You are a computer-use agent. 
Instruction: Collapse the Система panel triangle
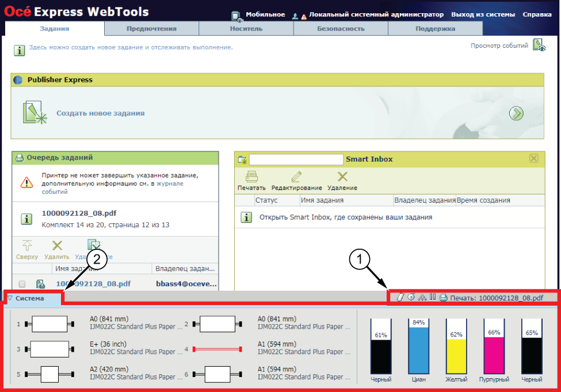(10, 298)
